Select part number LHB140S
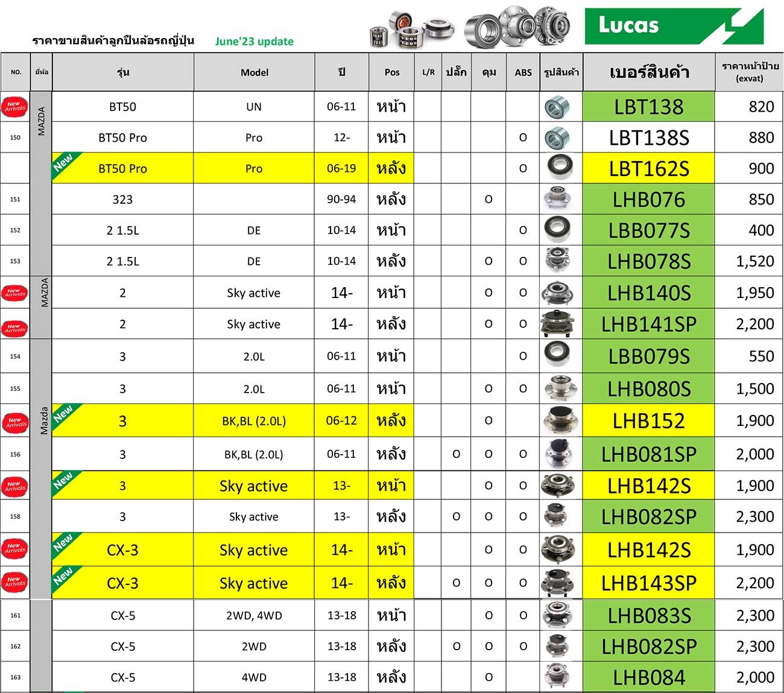The width and height of the screenshot is (784, 693). (x=649, y=293)
